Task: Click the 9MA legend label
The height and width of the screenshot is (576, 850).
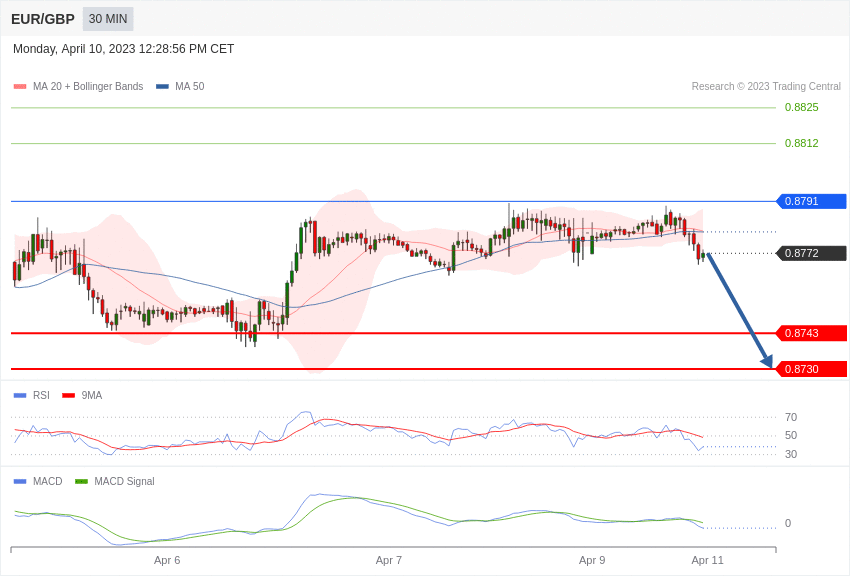Action: pos(92,396)
